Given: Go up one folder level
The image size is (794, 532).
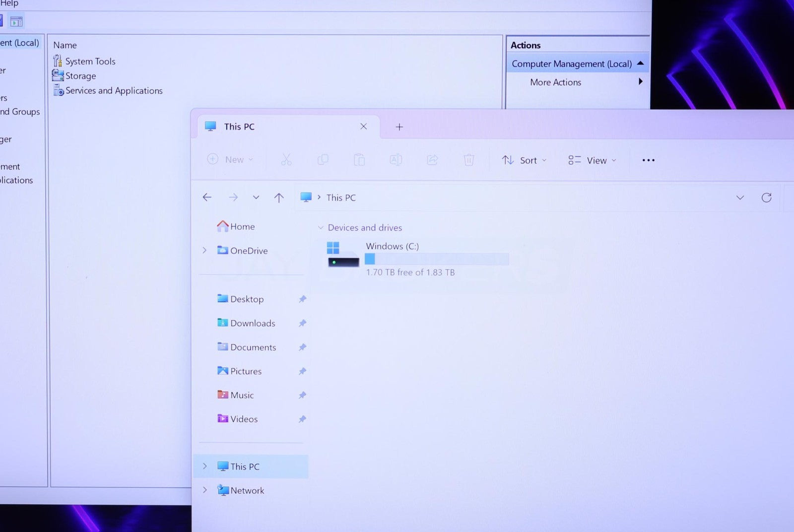Looking at the screenshot, I should (279, 198).
